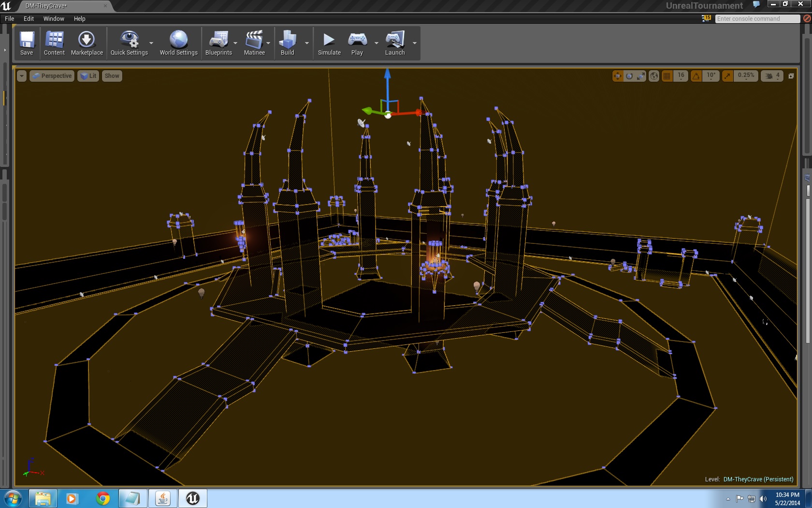Expand the collapsed left panel arrow
Image resolution: width=812 pixels, height=508 pixels.
[x=5, y=50]
